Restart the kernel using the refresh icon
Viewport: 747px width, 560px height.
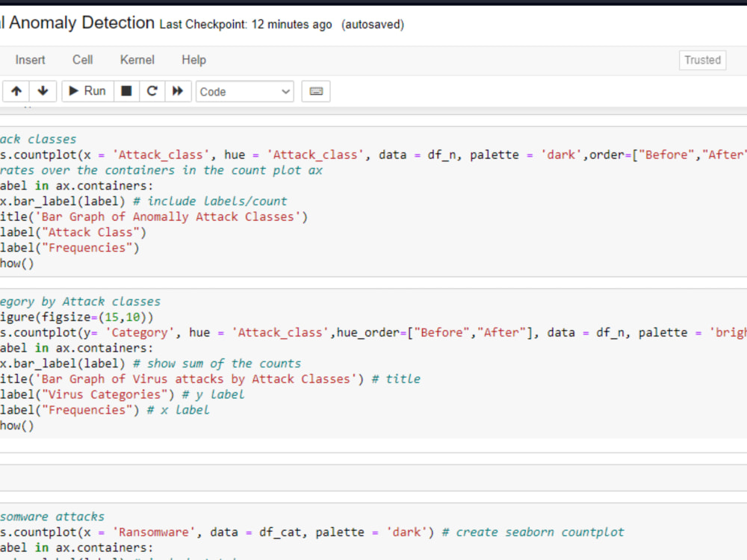152,90
